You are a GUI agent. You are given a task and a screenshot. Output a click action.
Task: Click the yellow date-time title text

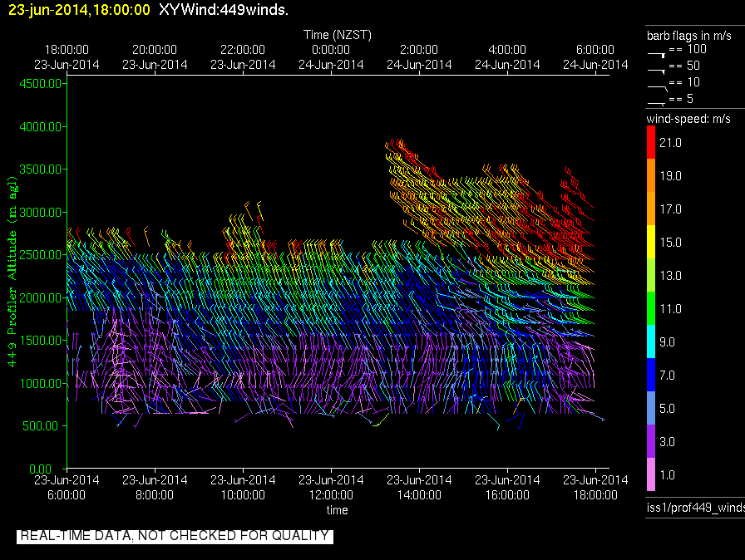[80, 11]
